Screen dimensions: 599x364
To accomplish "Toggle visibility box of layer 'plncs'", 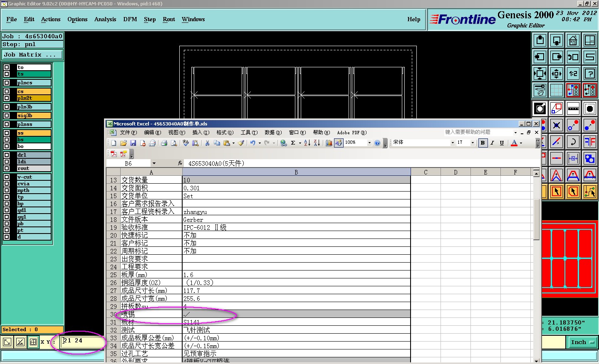I will [7, 83].
